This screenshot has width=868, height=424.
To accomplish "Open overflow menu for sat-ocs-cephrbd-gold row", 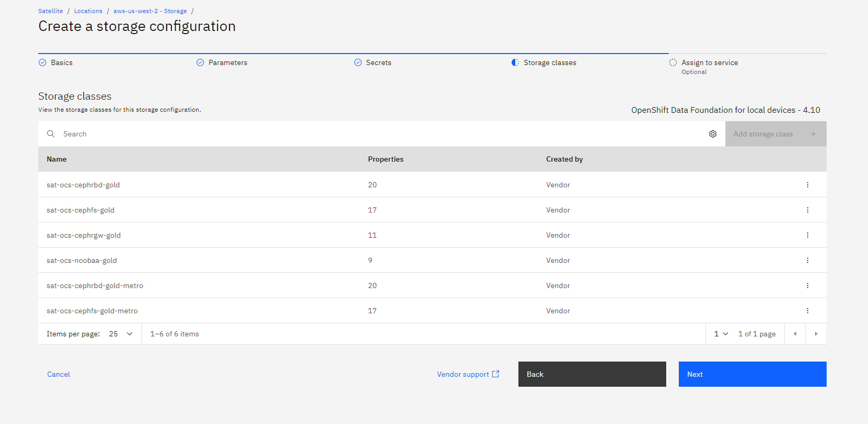I will 807,185.
